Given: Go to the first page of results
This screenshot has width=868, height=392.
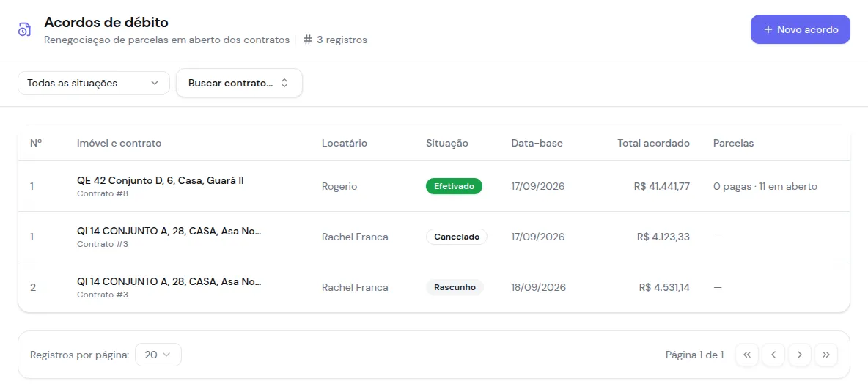Looking at the screenshot, I should tap(747, 355).
